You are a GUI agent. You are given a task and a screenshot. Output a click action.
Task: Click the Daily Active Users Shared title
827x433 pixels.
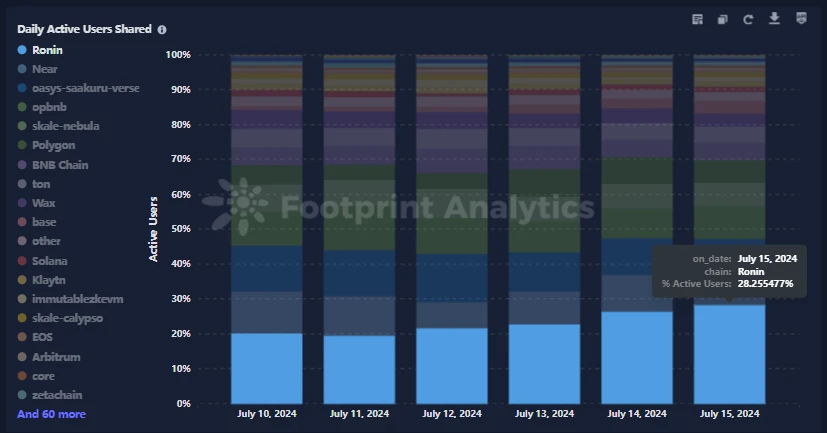pyautogui.click(x=84, y=29)
